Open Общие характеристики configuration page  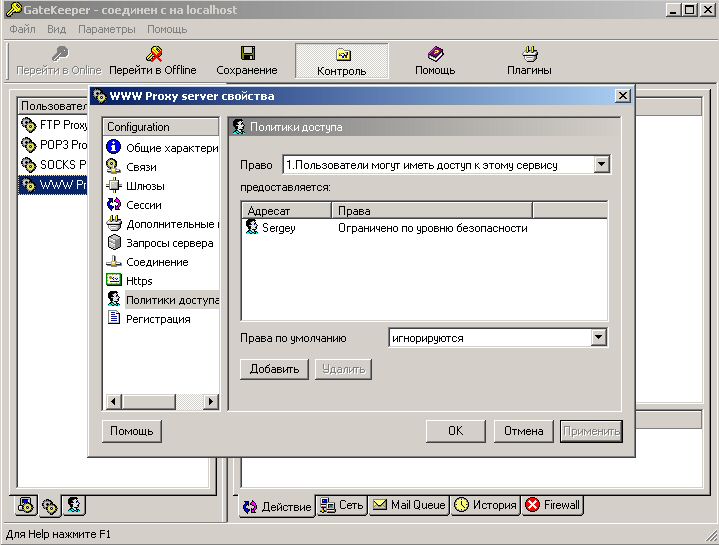point(162,148)
